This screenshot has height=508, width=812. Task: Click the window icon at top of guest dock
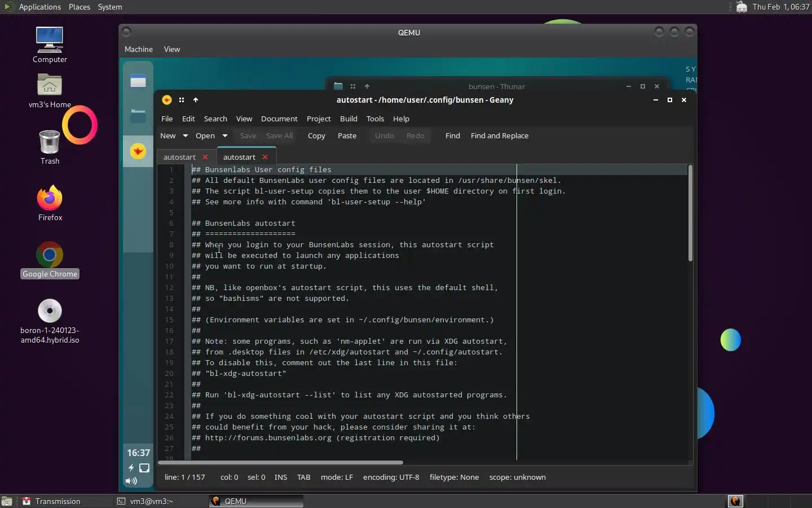pos(138,81)
